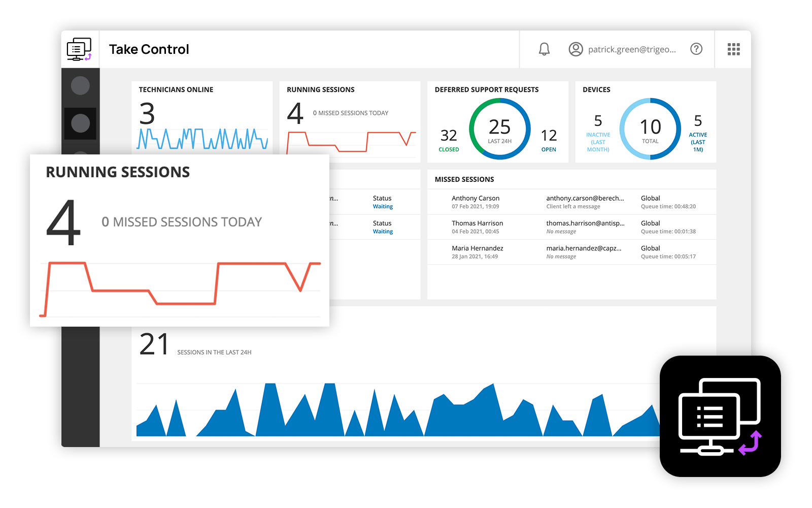Click the user account avatar icon
This screenshot has width=812, height=508.
pyautogui.click(x=575, y=49)
